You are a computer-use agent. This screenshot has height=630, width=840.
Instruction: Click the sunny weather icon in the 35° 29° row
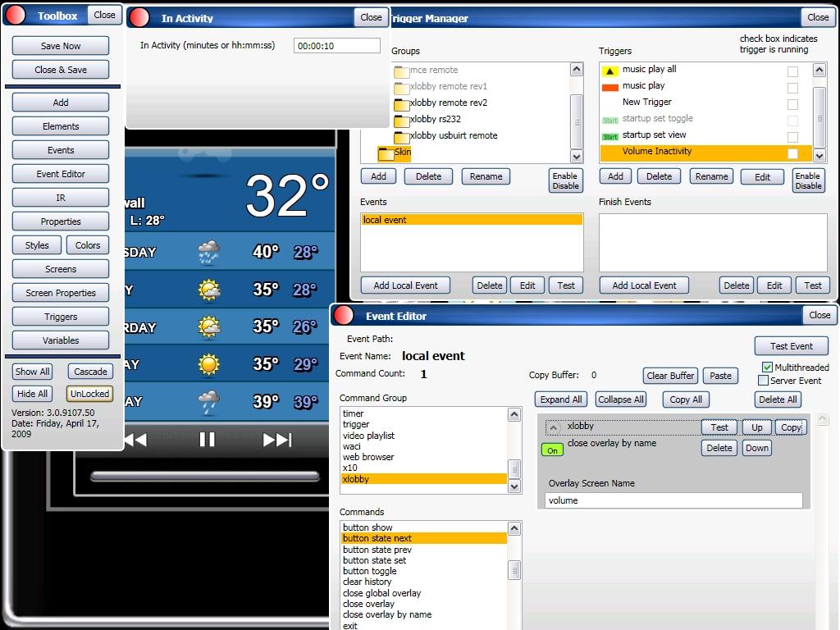pyautogui.click(x=208, y=364)
